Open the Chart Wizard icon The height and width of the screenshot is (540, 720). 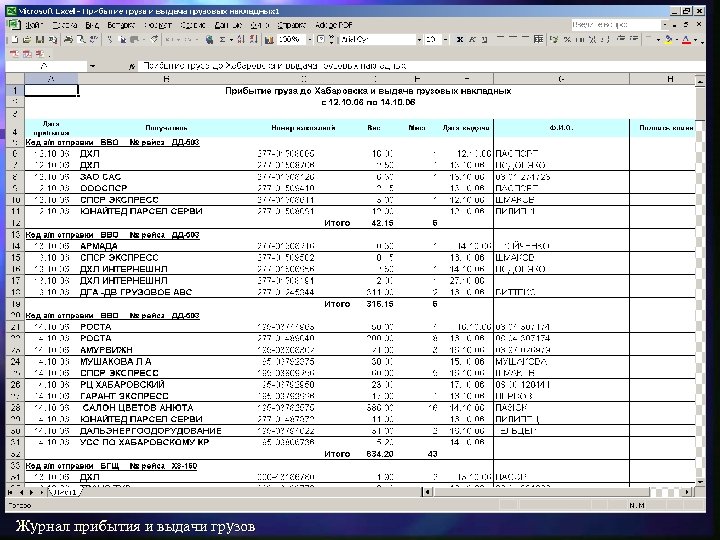[269, 40]
